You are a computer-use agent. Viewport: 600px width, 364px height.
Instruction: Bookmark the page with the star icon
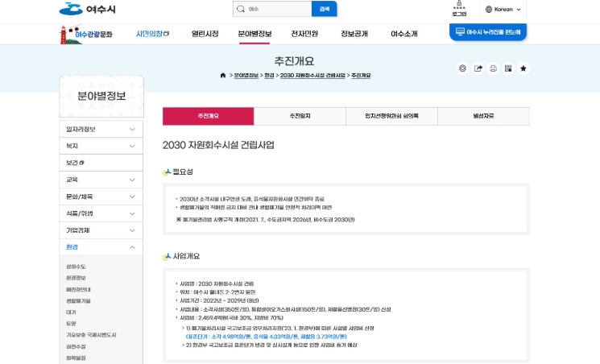click(x=523, y=68)
